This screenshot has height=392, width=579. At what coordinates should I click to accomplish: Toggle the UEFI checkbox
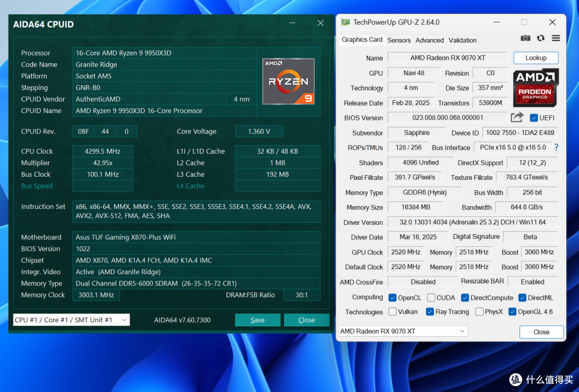click(x=533, y=118)
